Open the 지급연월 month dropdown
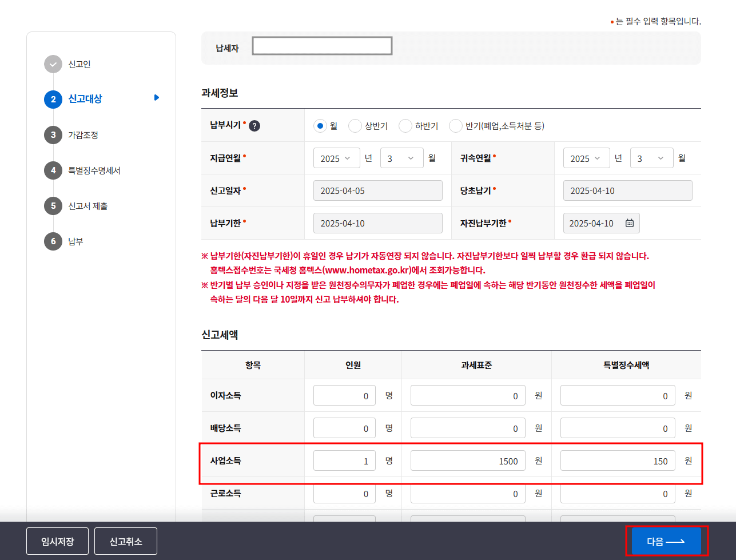The height and width of the screenshot is (560, 736). pos(401,158)
